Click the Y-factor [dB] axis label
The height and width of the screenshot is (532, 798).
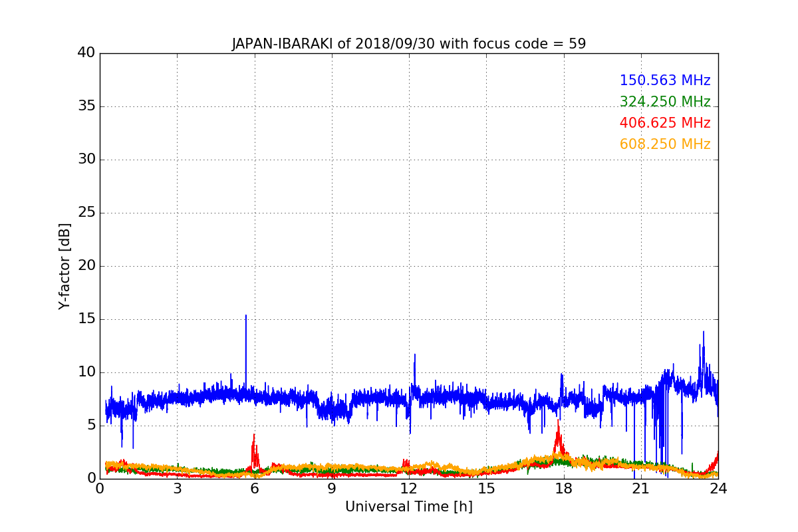pos(65,266)
